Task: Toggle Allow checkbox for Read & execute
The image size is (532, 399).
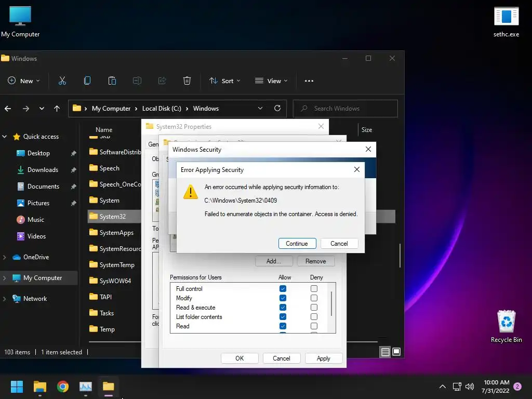Action: point(283,308)
